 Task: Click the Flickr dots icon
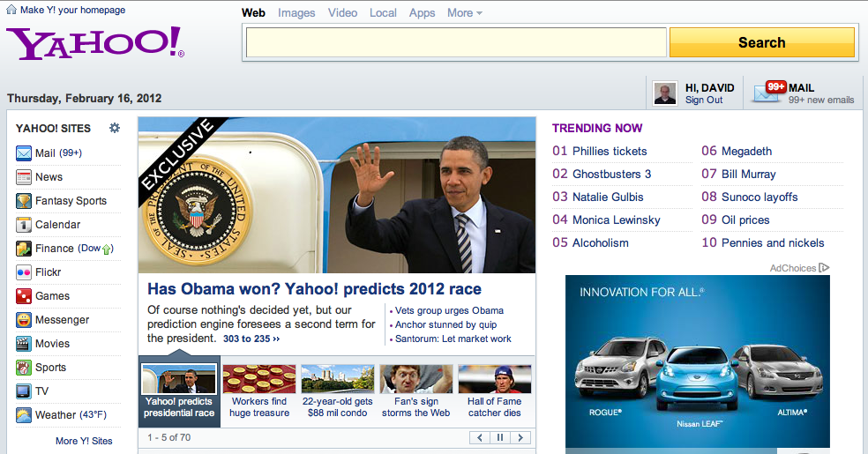[x=23, y=272]
